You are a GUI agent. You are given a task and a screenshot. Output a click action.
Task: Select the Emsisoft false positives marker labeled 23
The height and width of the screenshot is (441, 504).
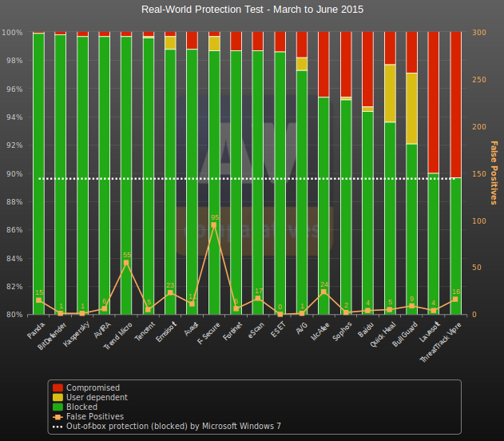[170, 293]
